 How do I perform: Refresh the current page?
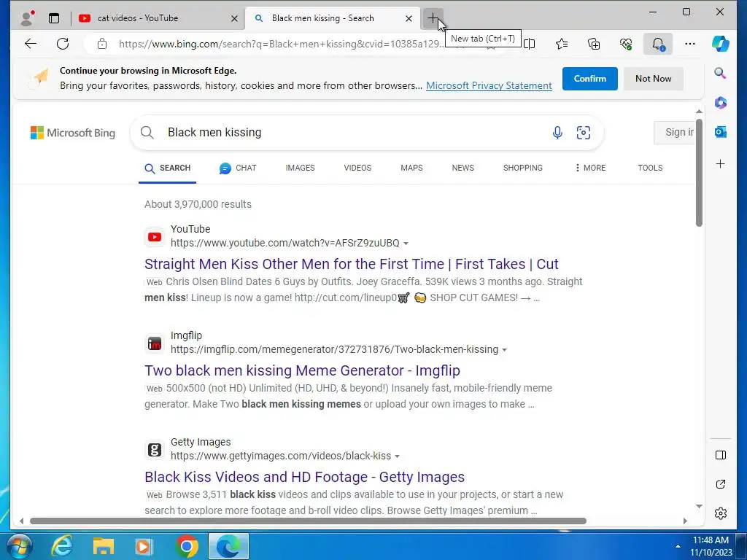tap(63, 44)
